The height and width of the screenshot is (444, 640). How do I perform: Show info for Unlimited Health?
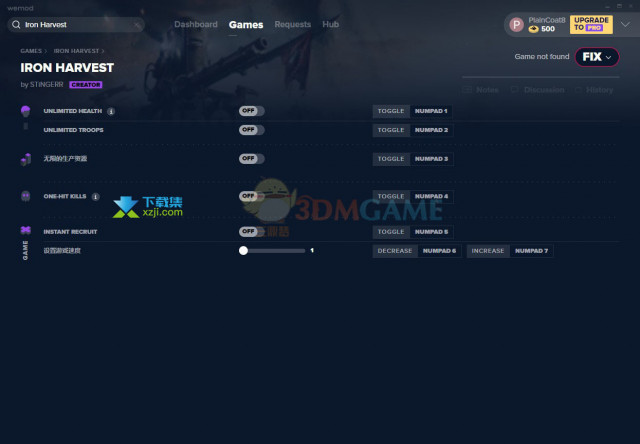pos(111,111)
